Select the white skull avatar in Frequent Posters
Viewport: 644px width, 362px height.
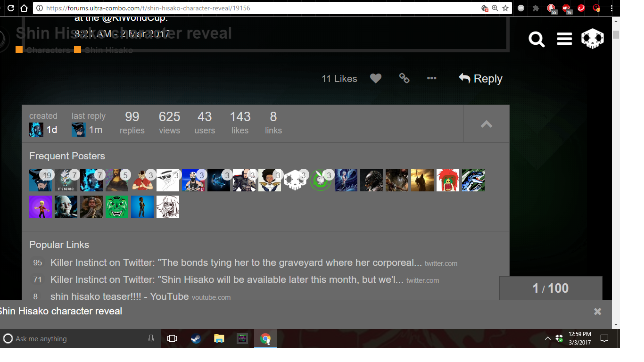(x=295, y=180)
